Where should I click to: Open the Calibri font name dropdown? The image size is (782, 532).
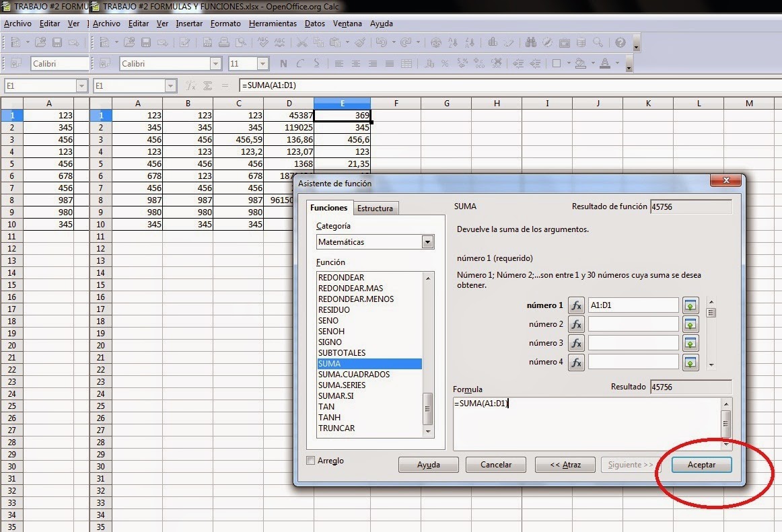coord(215,63)
